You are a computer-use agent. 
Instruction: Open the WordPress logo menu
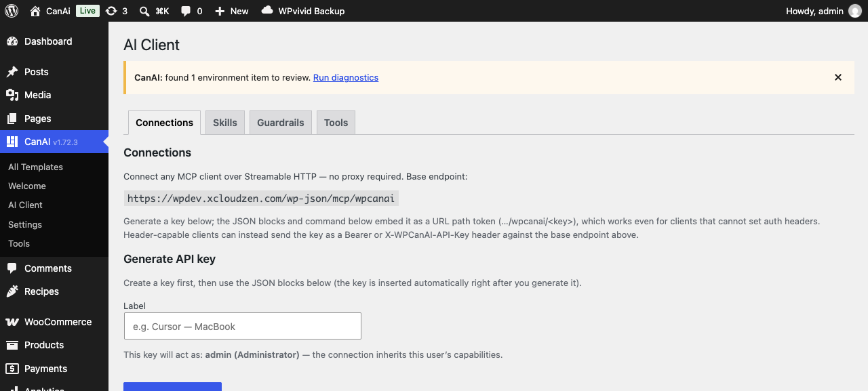pyautogui.click(x=12, y=11)
